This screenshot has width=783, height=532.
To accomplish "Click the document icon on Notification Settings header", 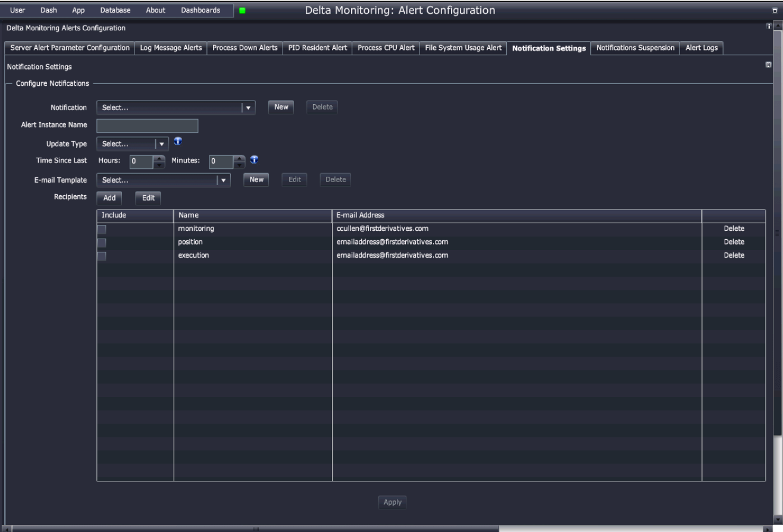I will [769, 65].
